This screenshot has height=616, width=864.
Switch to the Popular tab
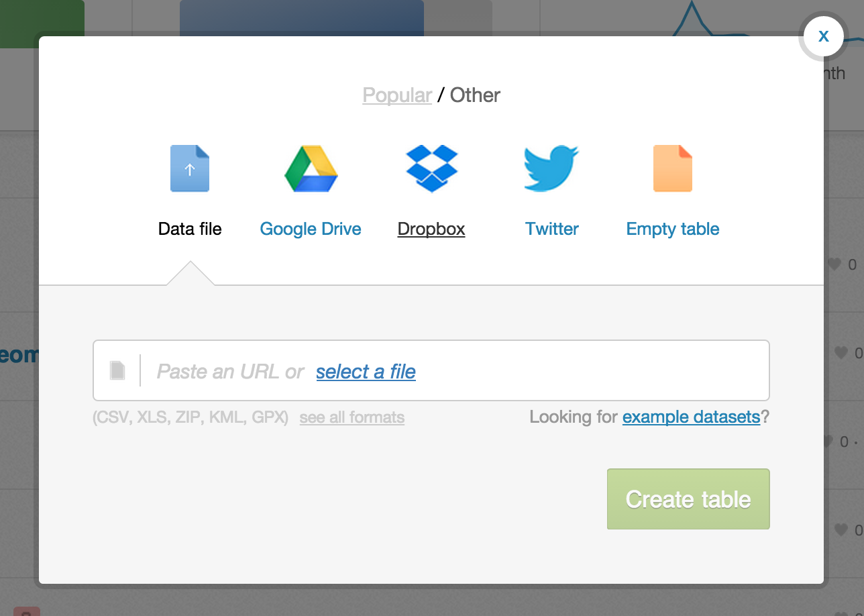[397, 95]
